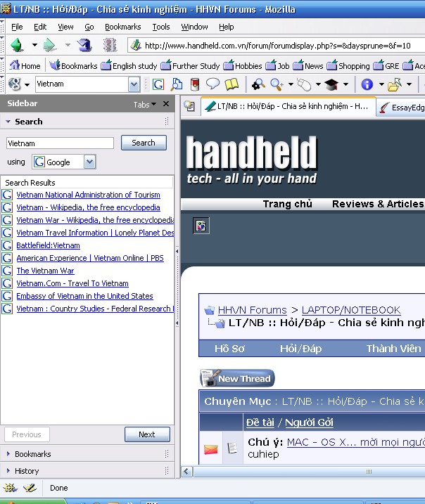Click the graduation cap icon
Image resolution: width=425 pixels, height=504 pixels.
(331, 84)
